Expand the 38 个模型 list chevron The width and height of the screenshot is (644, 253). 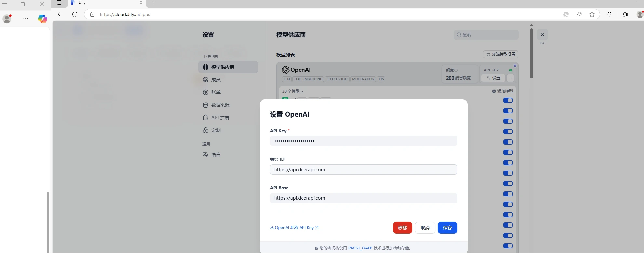coord(302,91)
